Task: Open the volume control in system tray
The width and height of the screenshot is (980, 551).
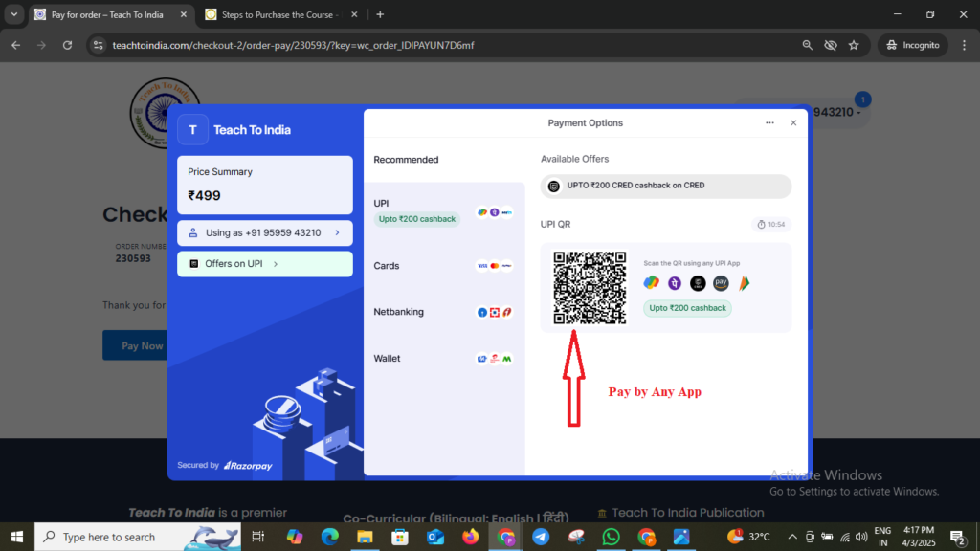Action: (x=861, y=537)
